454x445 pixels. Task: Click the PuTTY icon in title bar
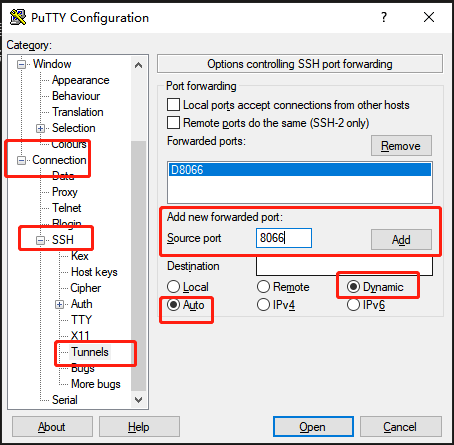coord(18,17)
